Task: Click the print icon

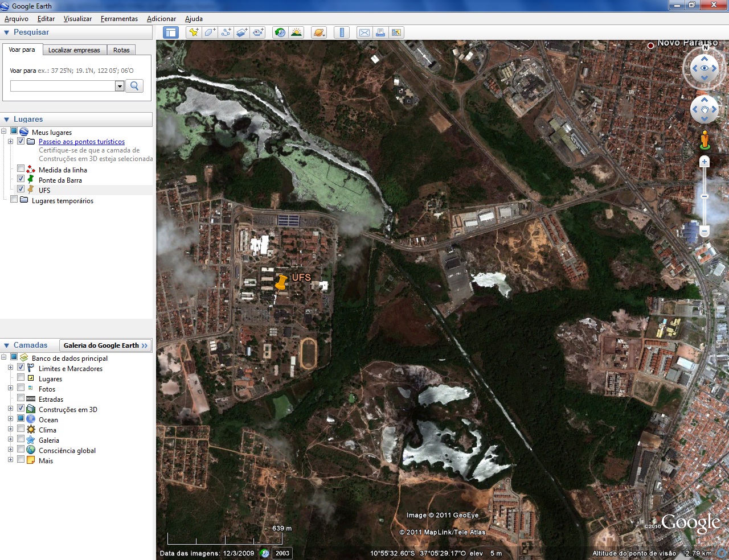Action: point(380,32)
